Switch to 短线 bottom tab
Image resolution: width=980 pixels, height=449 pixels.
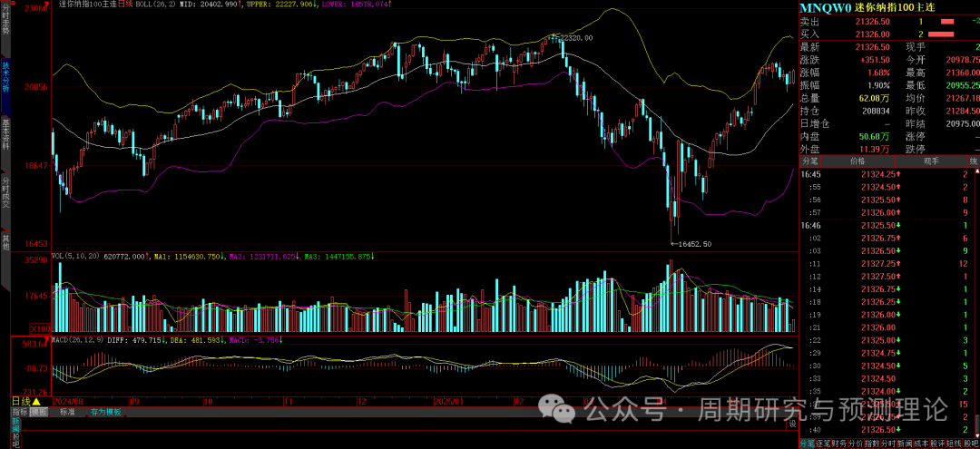point(952,443)
